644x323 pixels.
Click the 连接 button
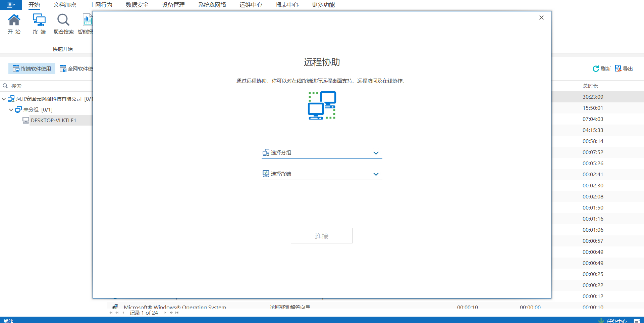pos(321,236)
